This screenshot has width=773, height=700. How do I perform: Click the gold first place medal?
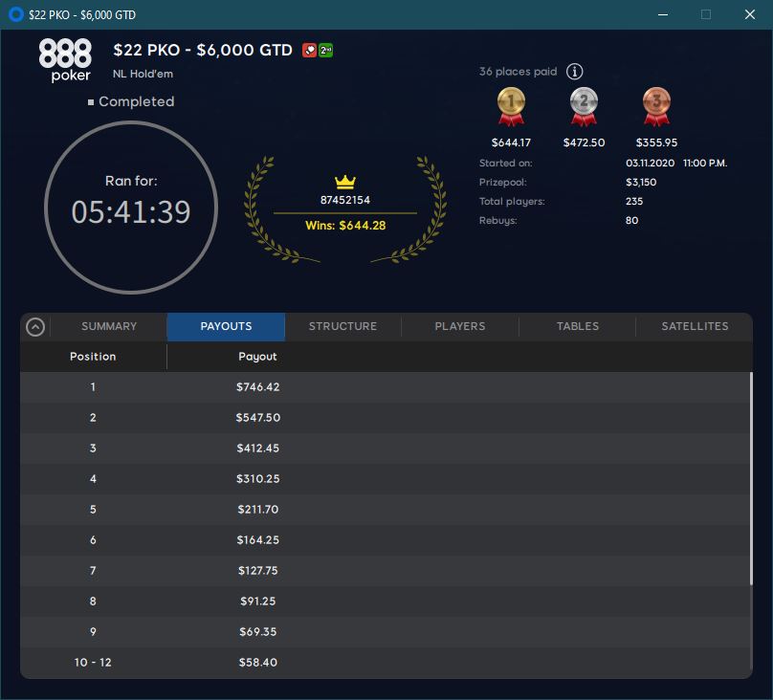tap(511, 106)
